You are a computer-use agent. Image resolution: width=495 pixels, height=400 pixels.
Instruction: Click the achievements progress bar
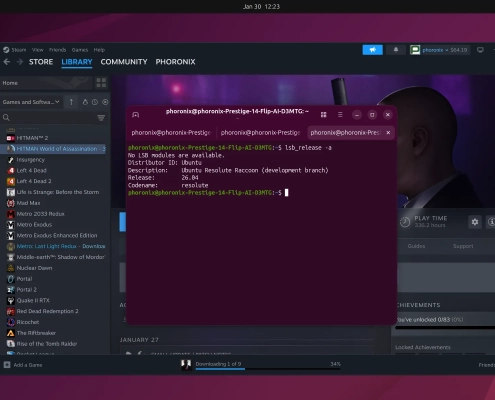445,327
